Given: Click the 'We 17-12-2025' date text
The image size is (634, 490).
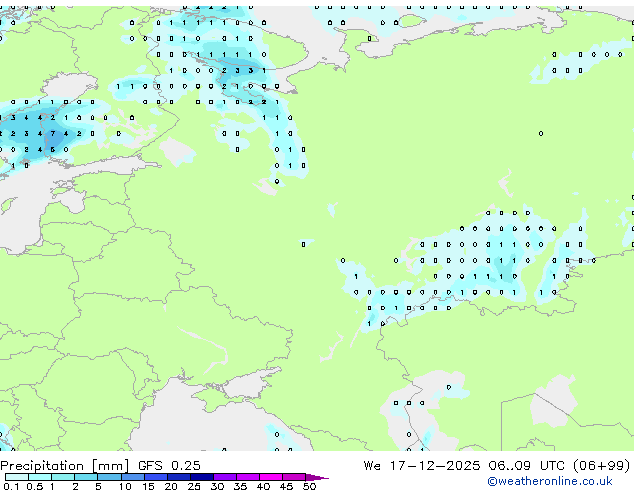Looking at the screenshot, I should 422,466.
